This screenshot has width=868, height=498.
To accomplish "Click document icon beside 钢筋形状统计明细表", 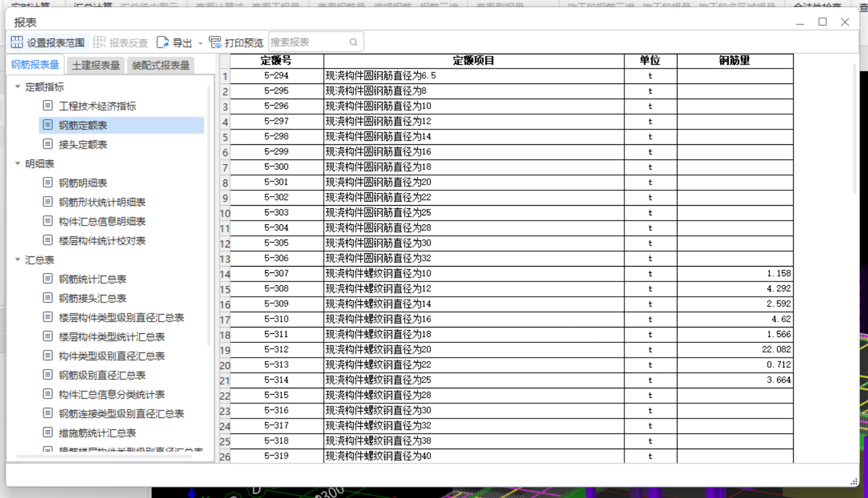I will (x=47, y=202).
